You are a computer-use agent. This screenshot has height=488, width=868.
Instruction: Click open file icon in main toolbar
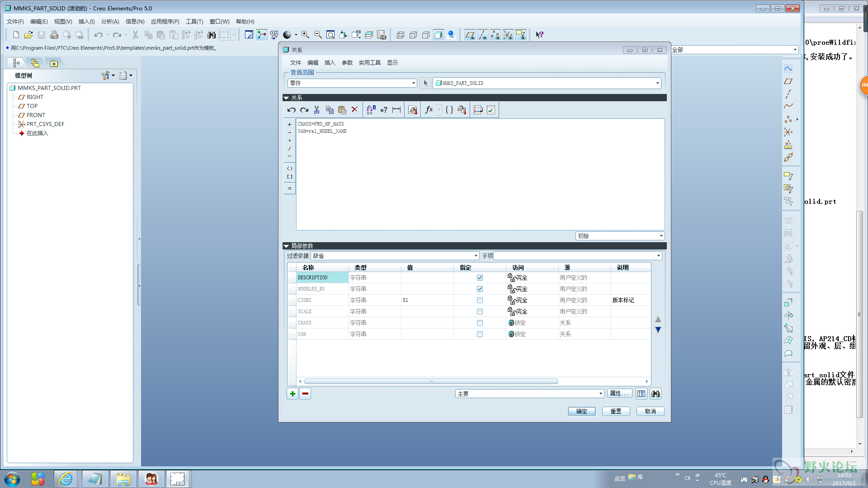pos(29,35)
